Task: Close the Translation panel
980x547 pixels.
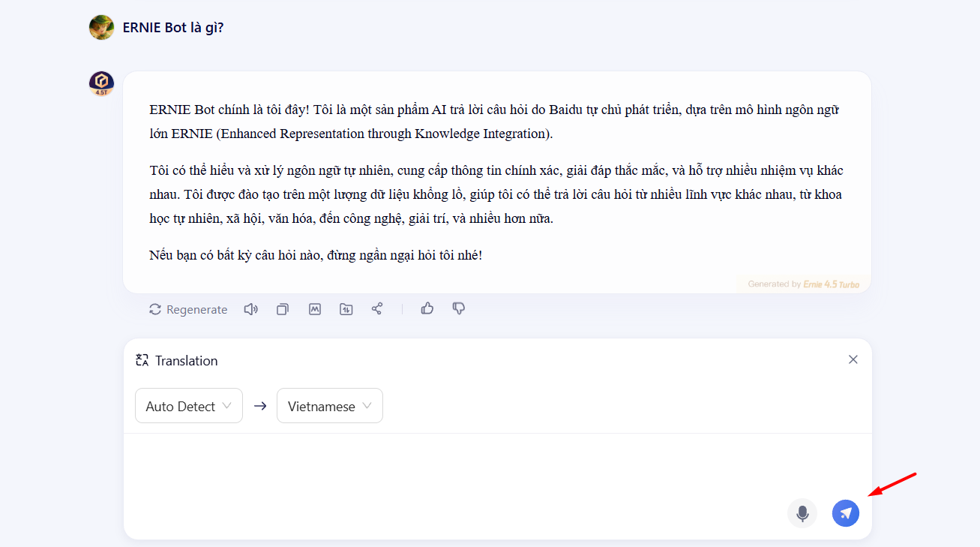Action: (853, 359)
